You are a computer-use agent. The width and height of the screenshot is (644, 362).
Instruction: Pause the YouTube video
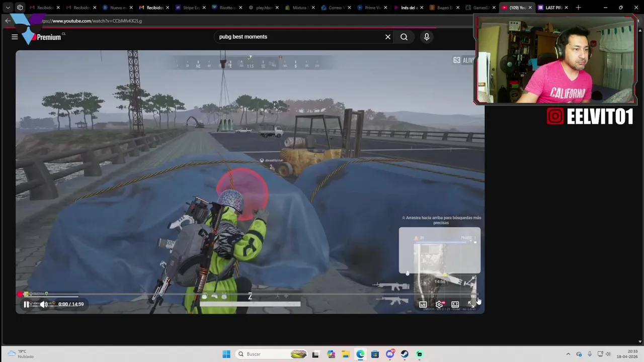tap(26, 304)
